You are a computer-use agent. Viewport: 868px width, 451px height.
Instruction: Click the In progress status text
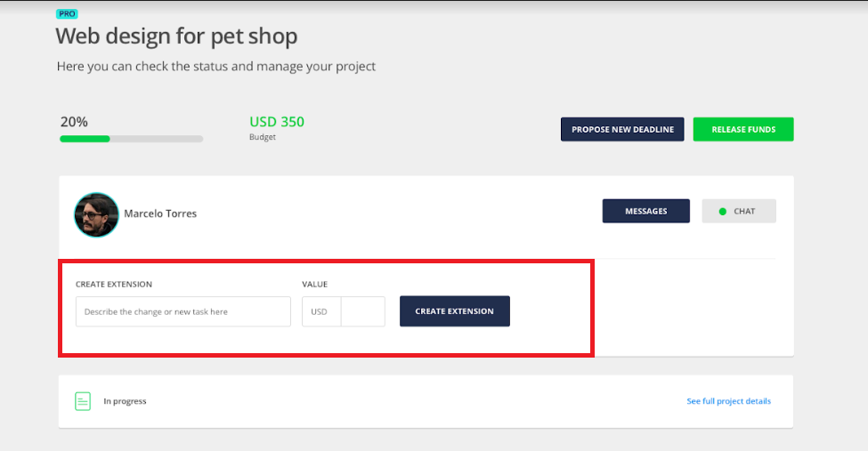[x=125, y=401]
